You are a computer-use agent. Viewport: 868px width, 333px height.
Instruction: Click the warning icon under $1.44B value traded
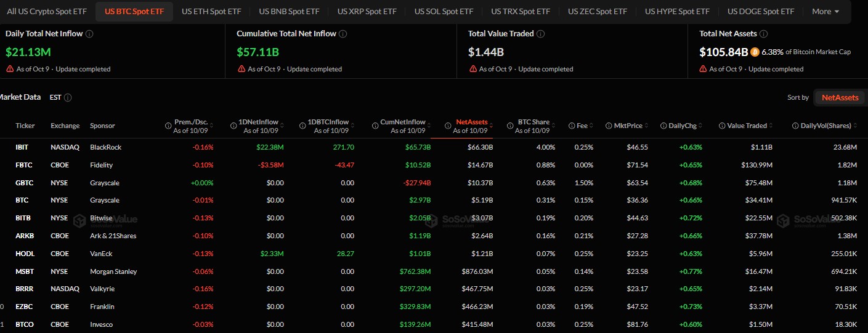tap(473, 69)
